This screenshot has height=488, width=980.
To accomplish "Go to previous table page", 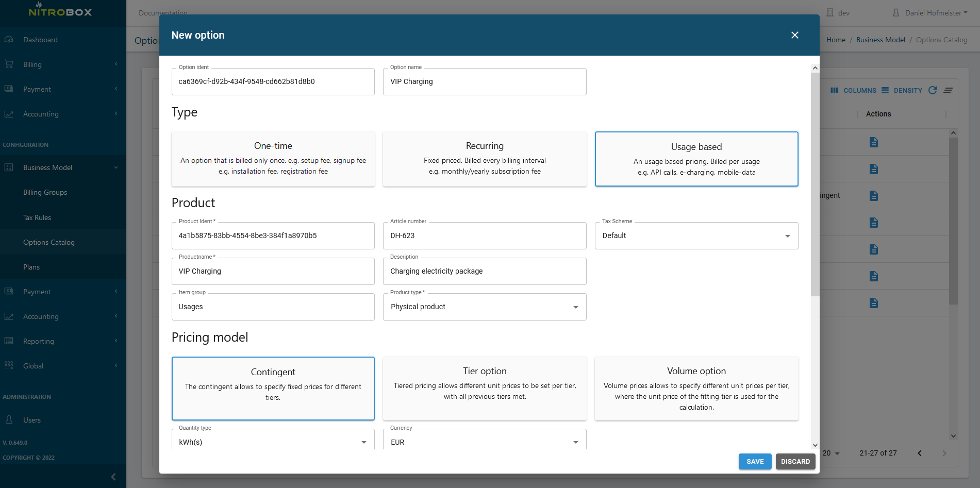I will (x=919, y=453).
